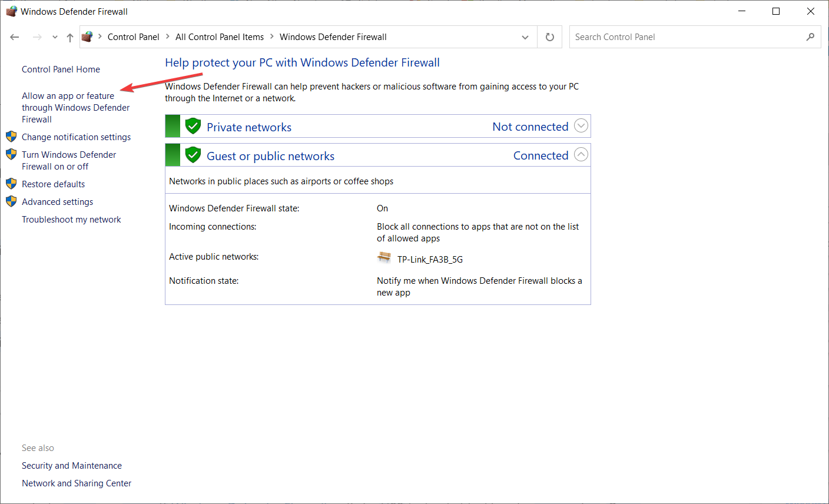This screenshot has width=829, height=504.
Task: Click the firewall icon in address bar
Action: pos(87,37)
